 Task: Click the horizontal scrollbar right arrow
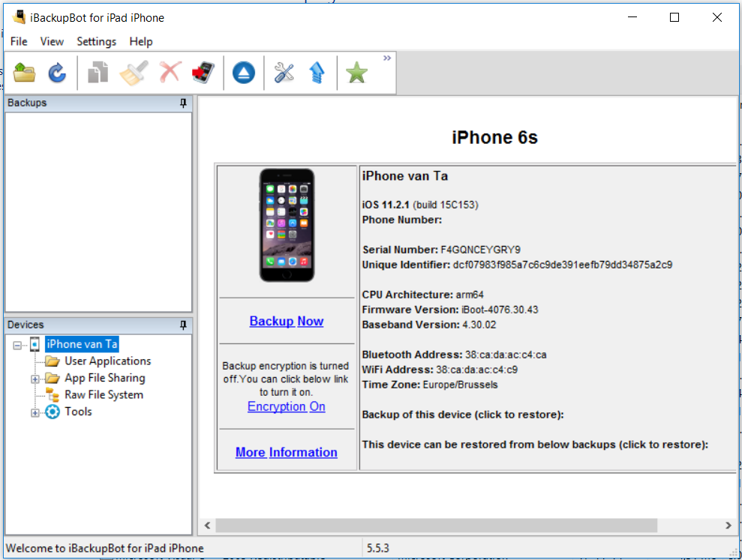pyautogui.click(x=728, y=526)
